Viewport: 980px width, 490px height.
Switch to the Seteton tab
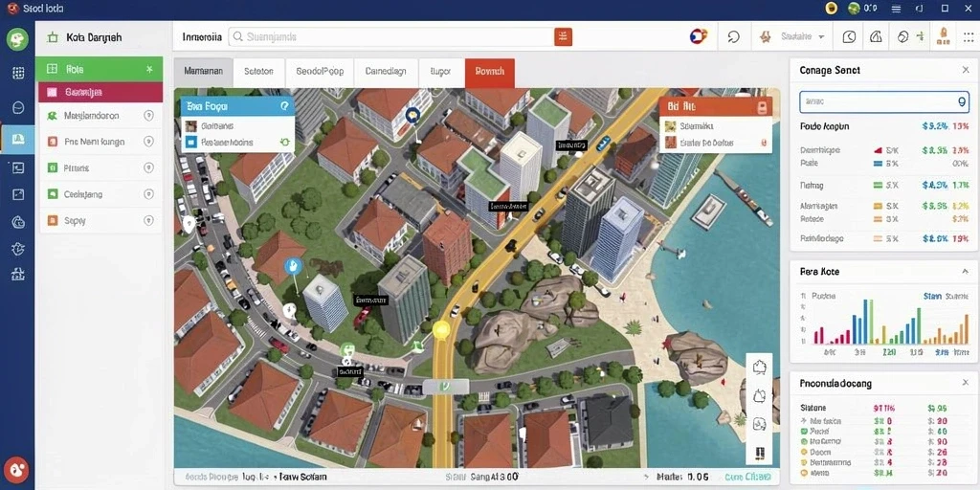[258, 72]
